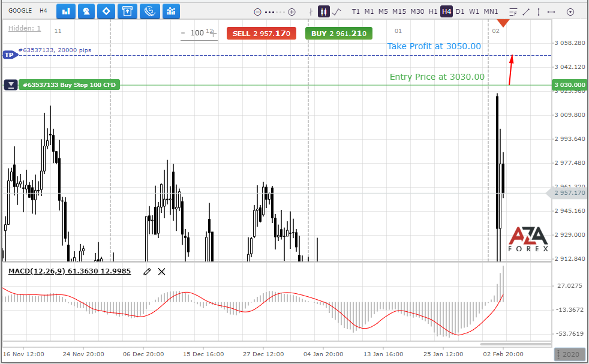589x364 pixels.
Task: Select the Fibonacci levels drawing tool
Action: (x=513, y=12)
